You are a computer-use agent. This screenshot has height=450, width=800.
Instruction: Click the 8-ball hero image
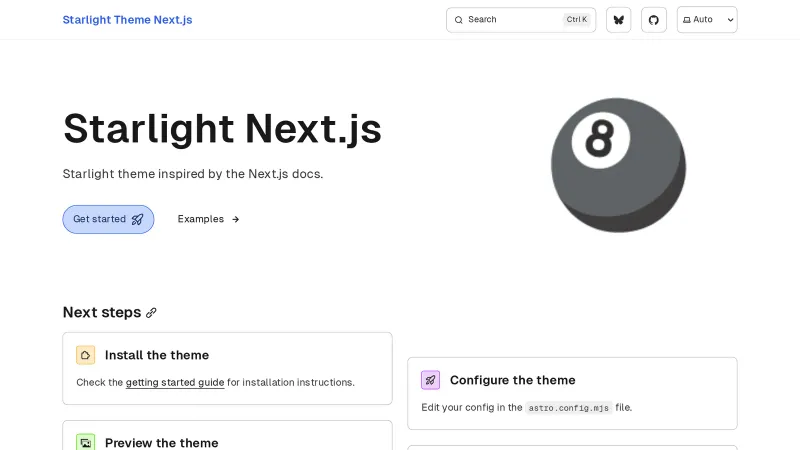tap(617, 165)
